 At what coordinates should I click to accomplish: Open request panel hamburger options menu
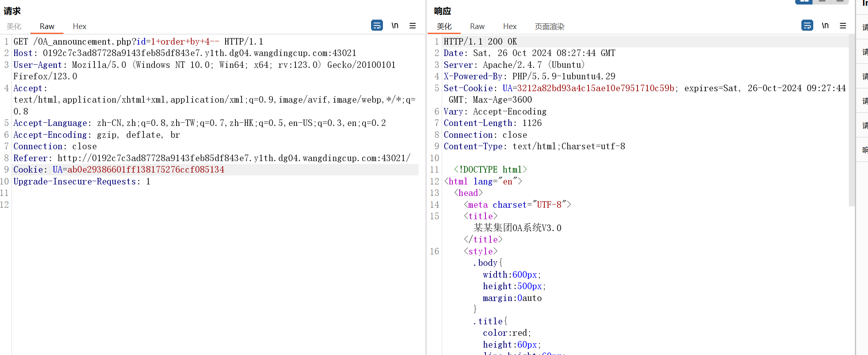tap(413, 26)
